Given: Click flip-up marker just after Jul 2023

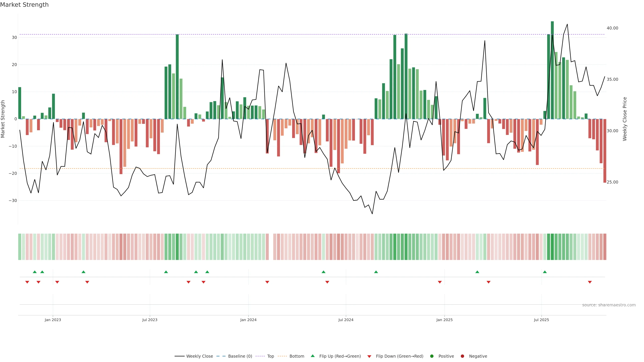Looking at the screenshot, I should 166,272.
